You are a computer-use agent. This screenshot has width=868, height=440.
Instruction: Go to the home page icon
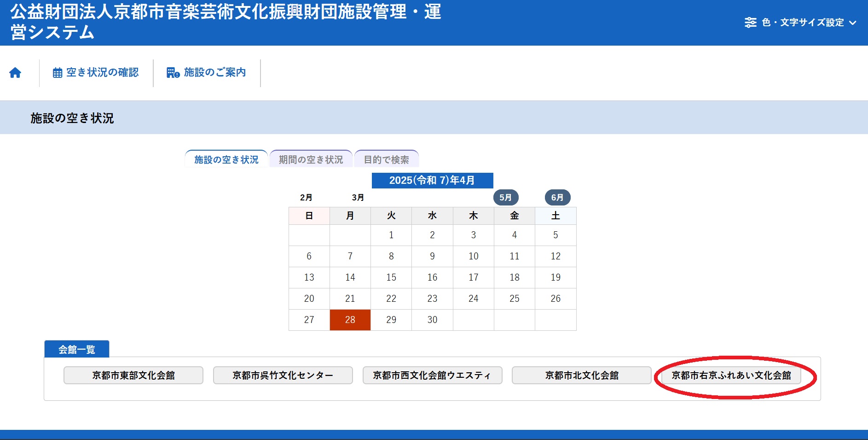[x=15, y=73]
